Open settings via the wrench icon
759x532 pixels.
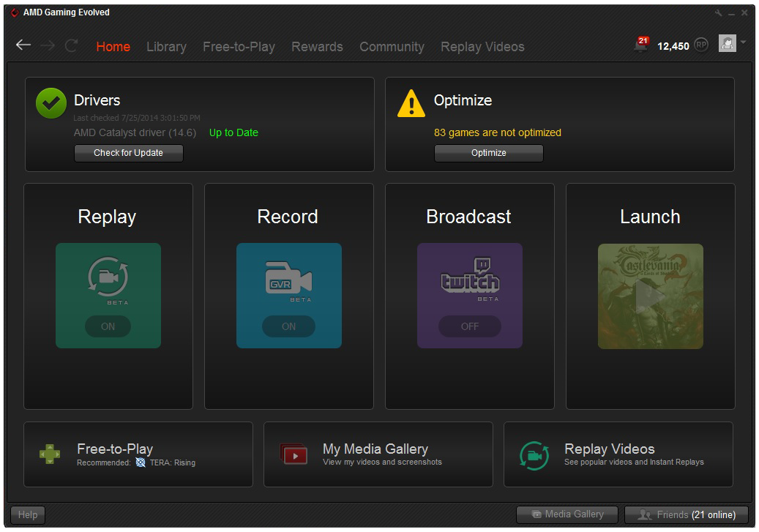pos(718,13)
